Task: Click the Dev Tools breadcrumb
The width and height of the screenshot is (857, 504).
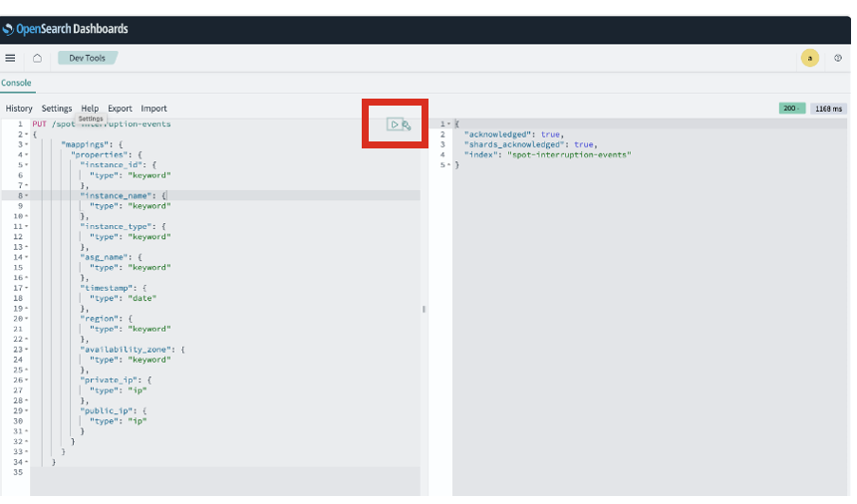Action: coord(88,58)
